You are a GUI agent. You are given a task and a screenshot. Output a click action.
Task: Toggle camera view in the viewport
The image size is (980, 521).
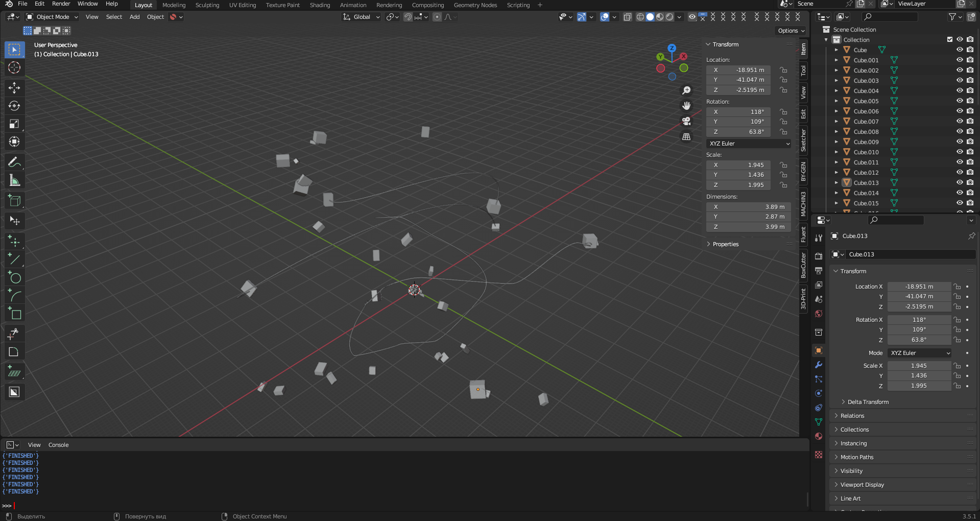686,121
